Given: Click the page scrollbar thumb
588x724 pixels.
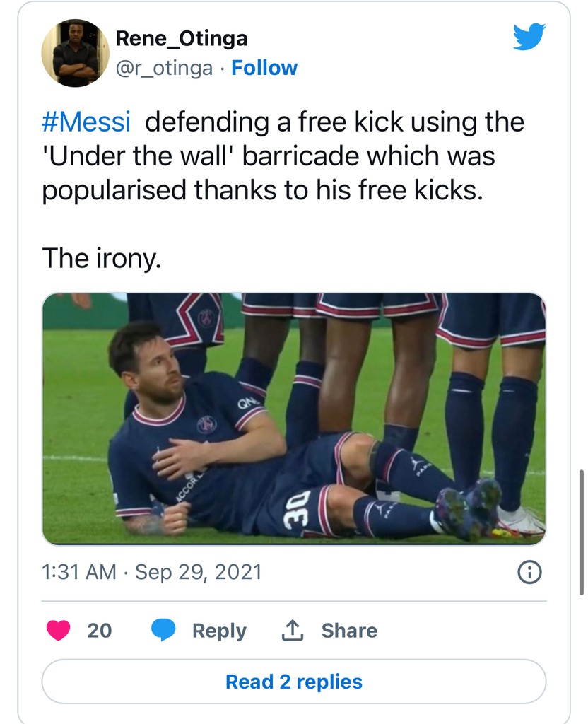Looking at the screenshot, I should click(x=581, y=532).
